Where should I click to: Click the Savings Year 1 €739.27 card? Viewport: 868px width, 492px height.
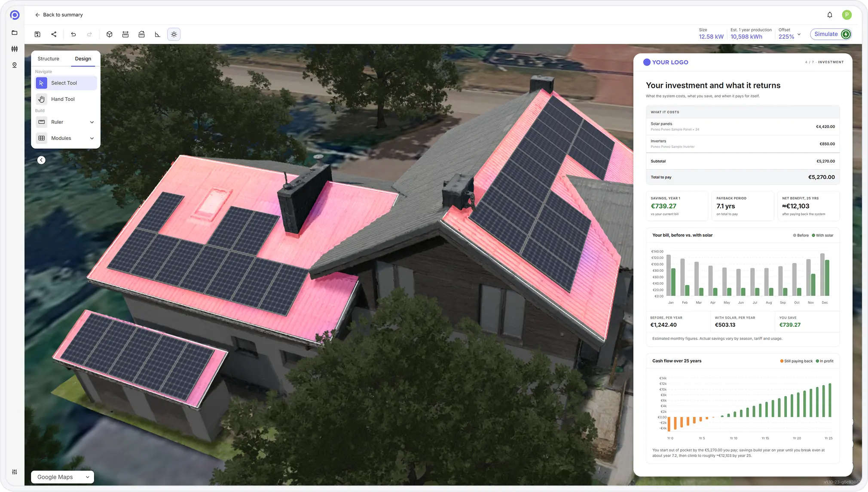[x=677, y=206]
